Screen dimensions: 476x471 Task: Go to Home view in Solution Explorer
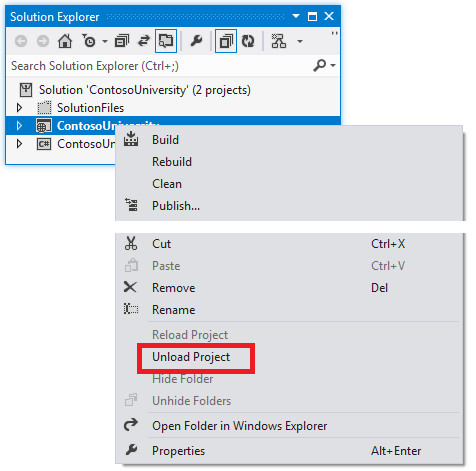coord(65,41)
